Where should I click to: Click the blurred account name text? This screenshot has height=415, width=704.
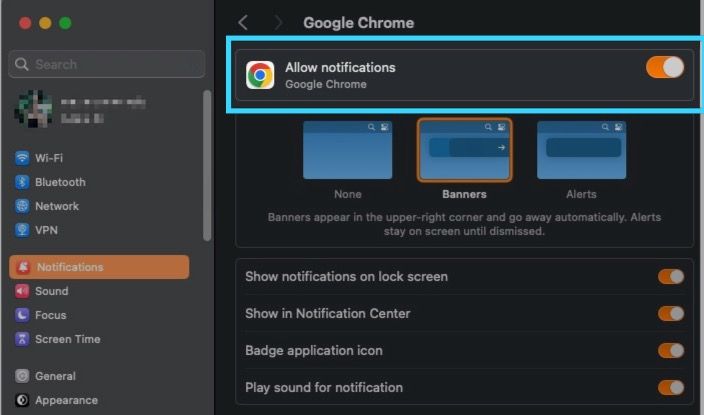103,102
